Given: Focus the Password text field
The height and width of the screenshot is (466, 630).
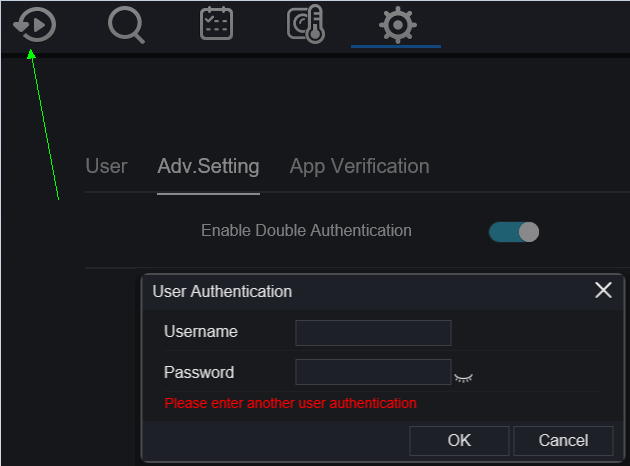Looking at the screenshot, I should tap(373, 372).
